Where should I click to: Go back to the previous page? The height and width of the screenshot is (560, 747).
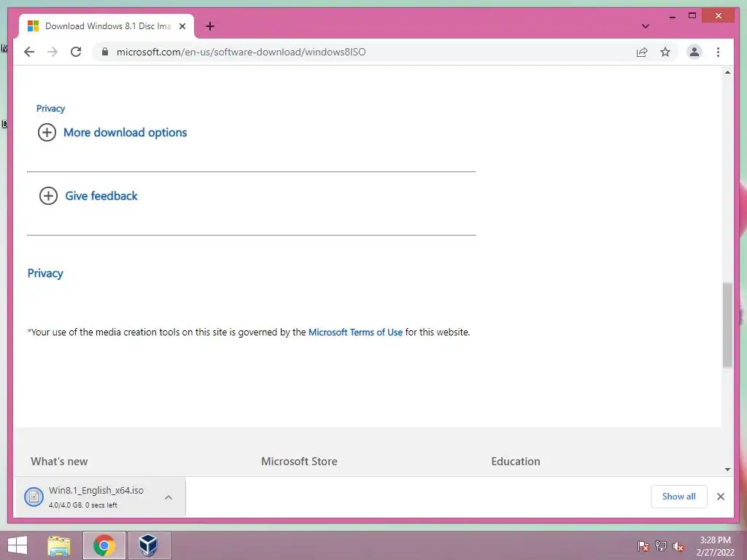[29, 52]
